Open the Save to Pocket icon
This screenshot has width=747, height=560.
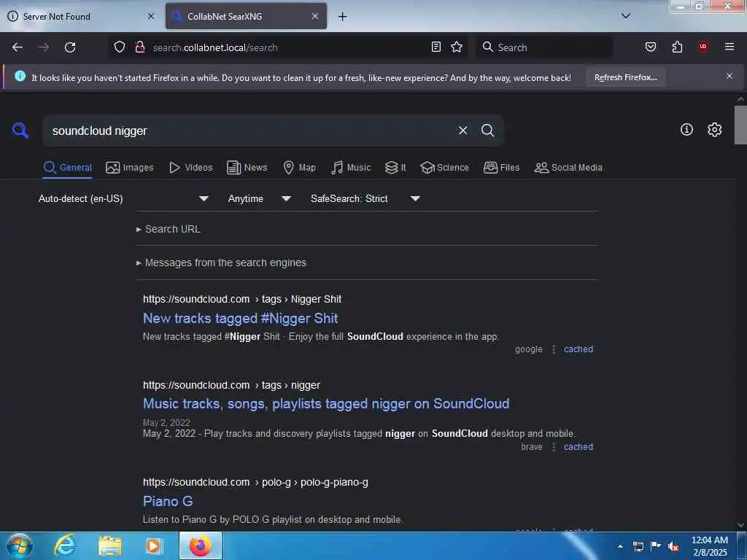[651, 47]
